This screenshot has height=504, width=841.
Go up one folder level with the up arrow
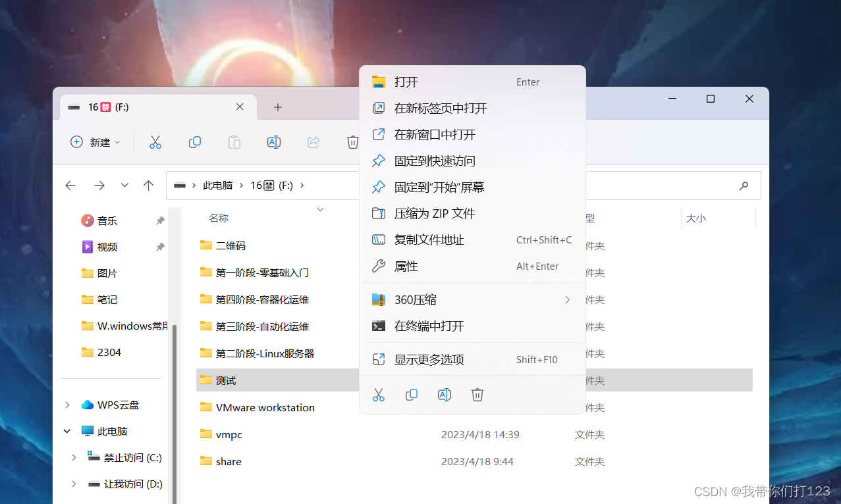(149, 186)
